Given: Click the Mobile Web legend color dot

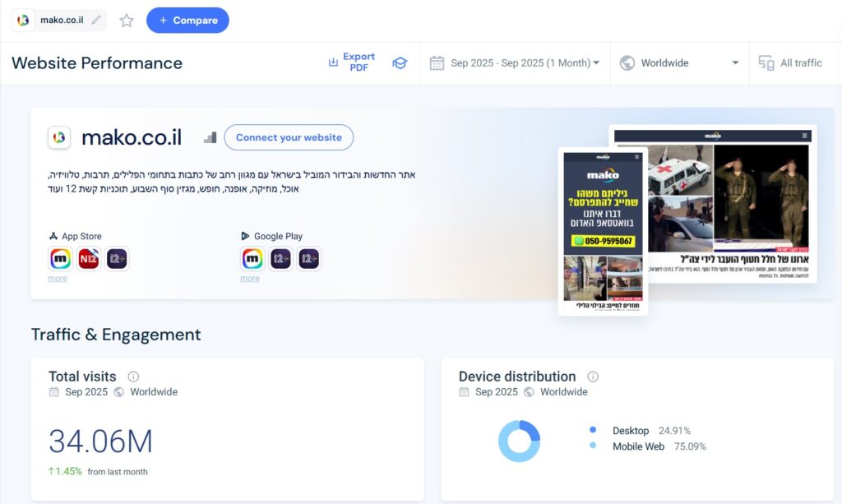Looking at the screenshot, I should coord(593,445).
